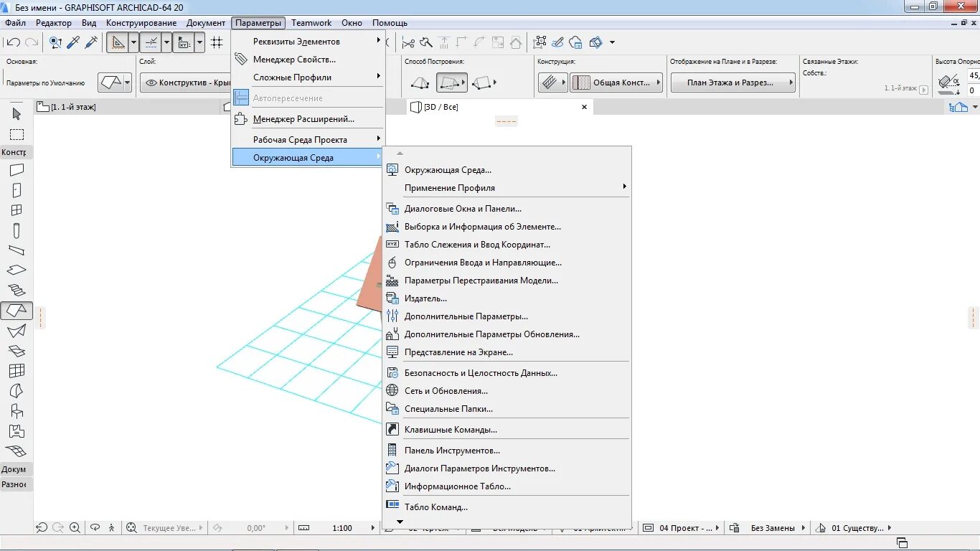Open Общая Конст... construction dropdown

pyautogui.click(x=616, y=83)
